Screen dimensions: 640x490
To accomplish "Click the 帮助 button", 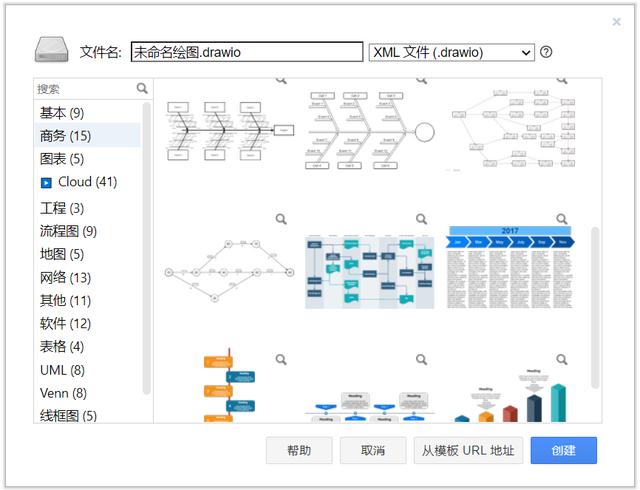I will click(x=299, y=451).
